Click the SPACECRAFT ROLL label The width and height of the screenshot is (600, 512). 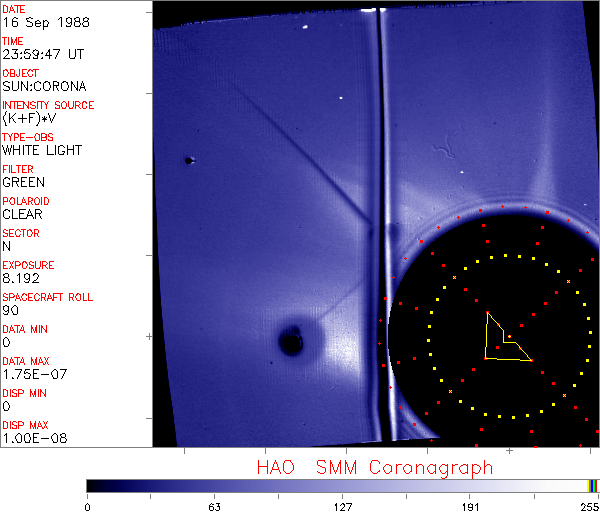point(46,297)
